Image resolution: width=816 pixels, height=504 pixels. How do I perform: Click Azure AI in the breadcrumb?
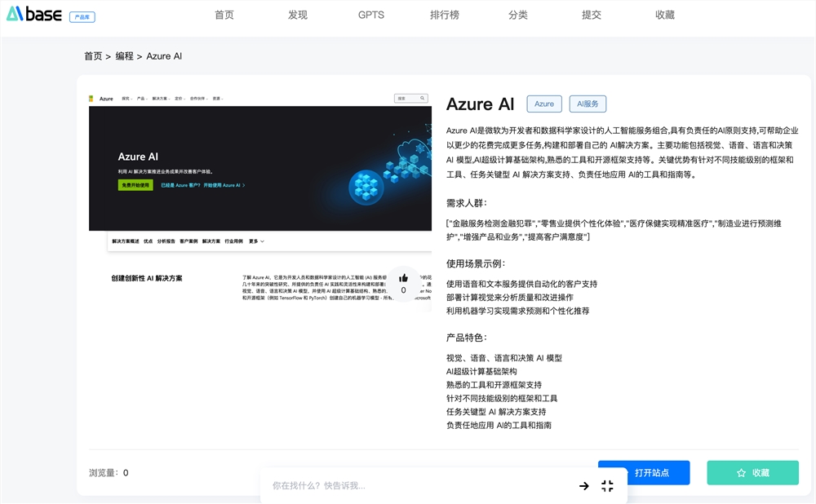click(x=164, y=56)
